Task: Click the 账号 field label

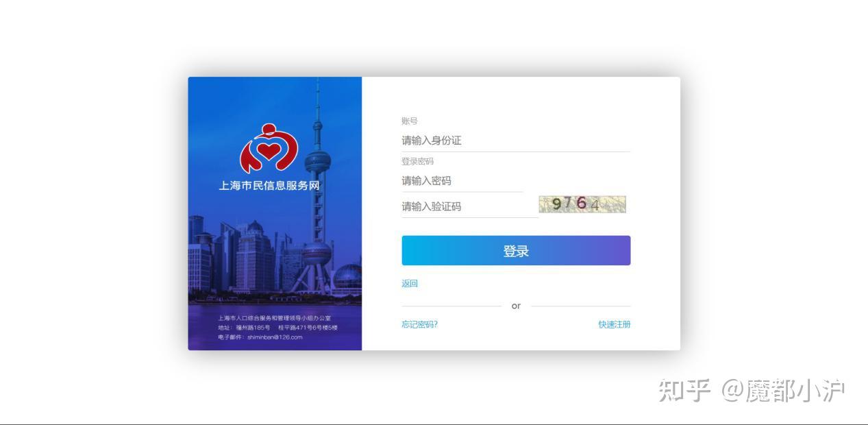Action: [x=410, y=121]
